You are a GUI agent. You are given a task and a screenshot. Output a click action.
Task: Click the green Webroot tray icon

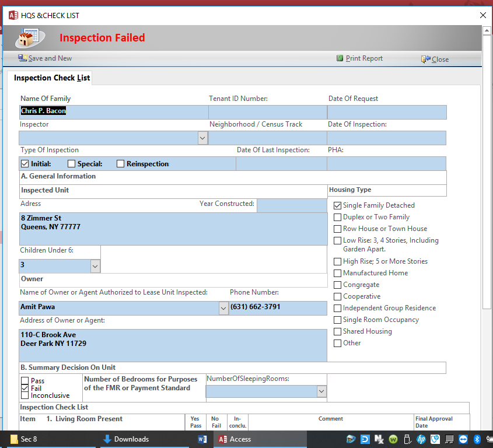click(x=393, y=439)
